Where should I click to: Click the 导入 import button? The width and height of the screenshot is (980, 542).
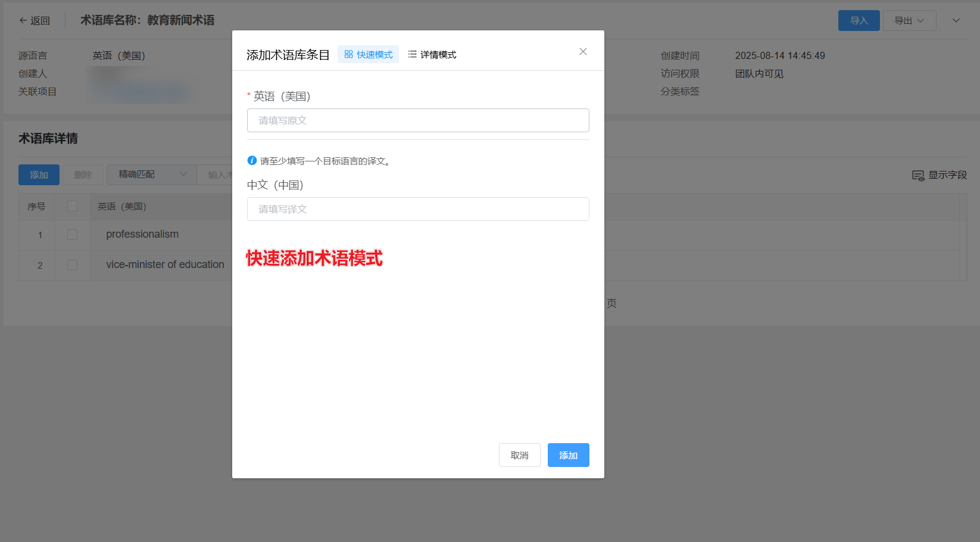[x=859, y=20]
